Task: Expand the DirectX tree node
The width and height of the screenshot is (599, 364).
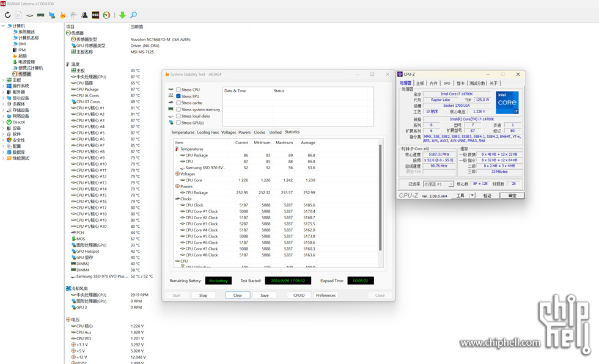Action: coord(3,122)
